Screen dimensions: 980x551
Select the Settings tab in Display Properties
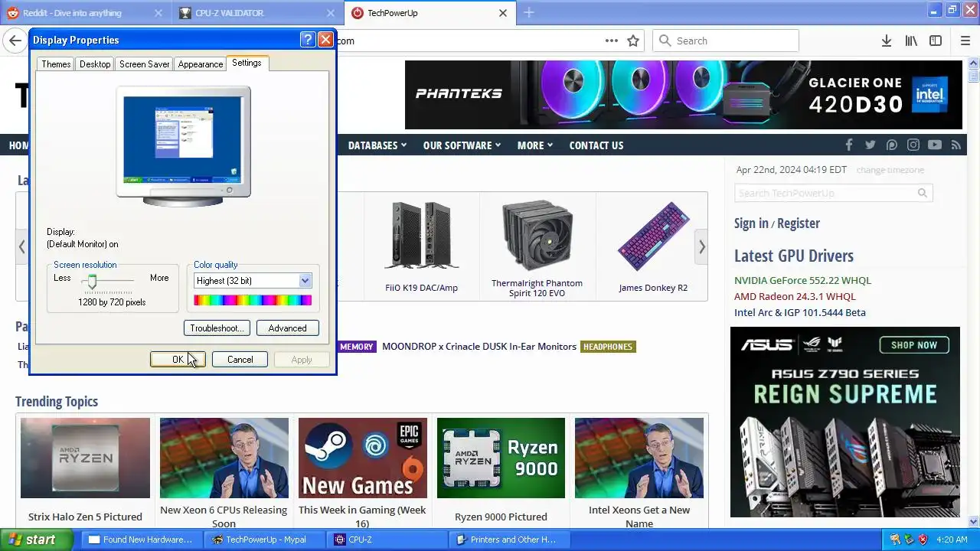(x=247, y=63)
